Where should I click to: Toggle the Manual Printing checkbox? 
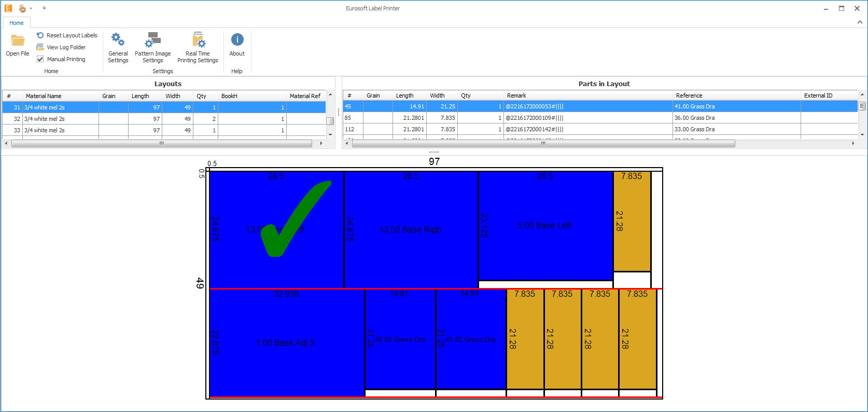coord(40,59)
